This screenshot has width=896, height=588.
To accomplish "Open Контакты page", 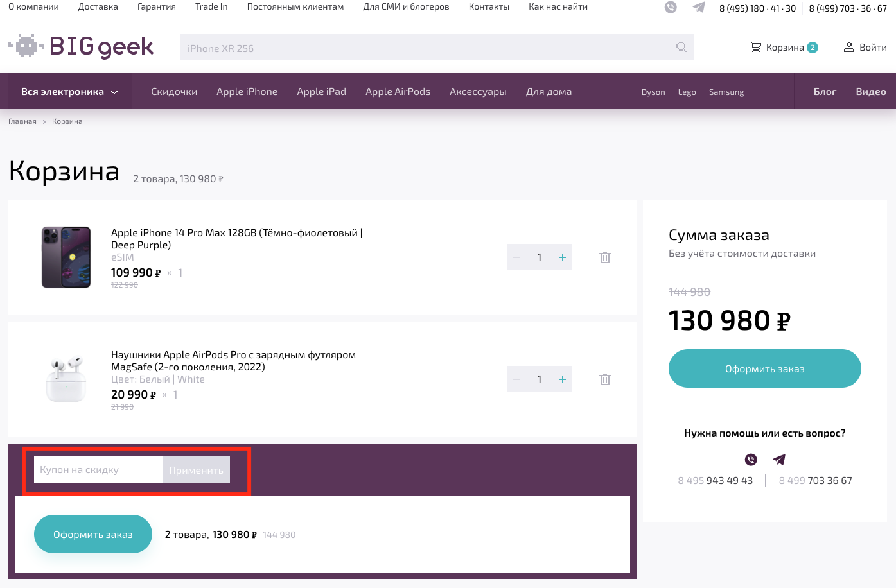I will pyautogui.click(x=489, y=6).
